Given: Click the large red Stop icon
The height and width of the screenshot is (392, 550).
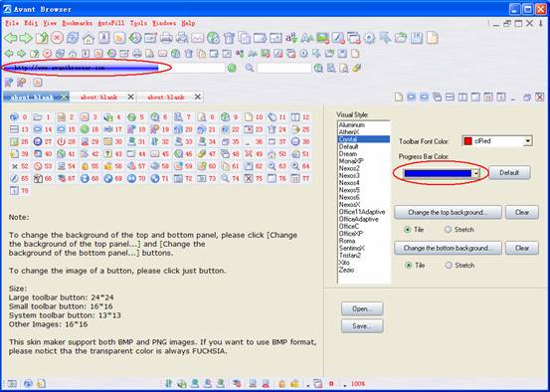Looking at the screenshot, I should coord(57,38).
